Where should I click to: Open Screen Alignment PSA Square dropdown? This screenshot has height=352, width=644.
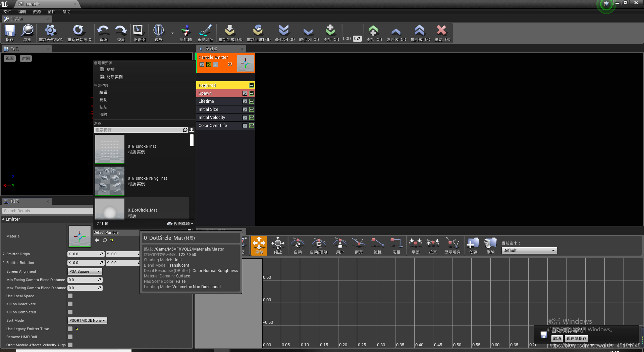[x=85, y=271]
